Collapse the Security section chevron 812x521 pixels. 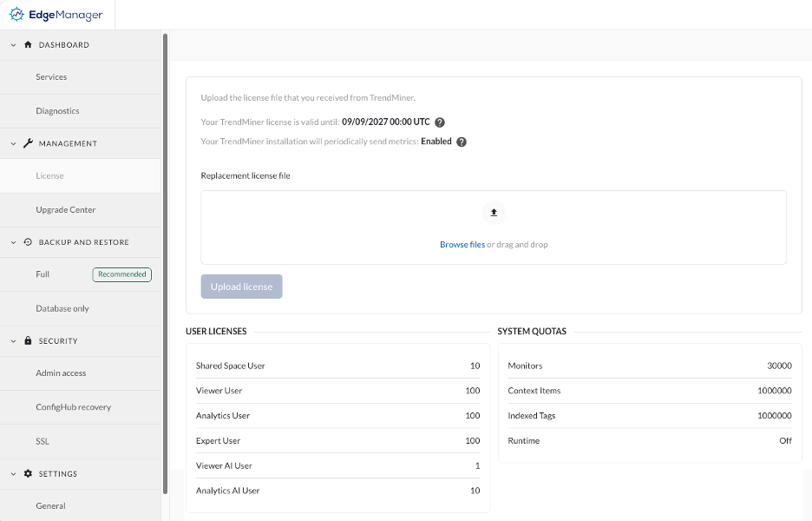tap(14, 341)
